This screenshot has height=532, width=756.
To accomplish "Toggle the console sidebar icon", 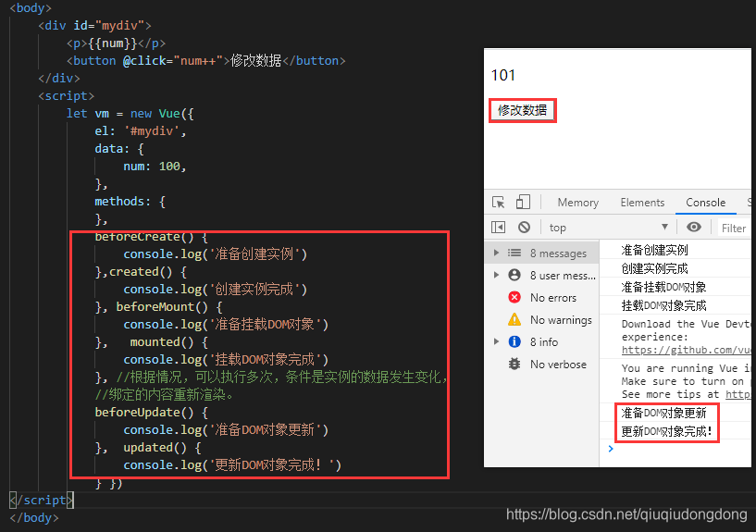I will 498,227.
